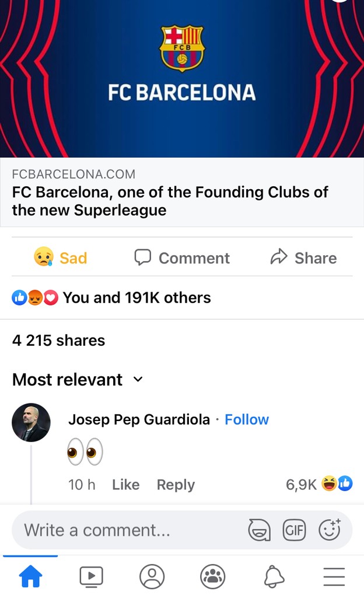
Task: Open the sticker picker in comment bar
Action: 258,530
